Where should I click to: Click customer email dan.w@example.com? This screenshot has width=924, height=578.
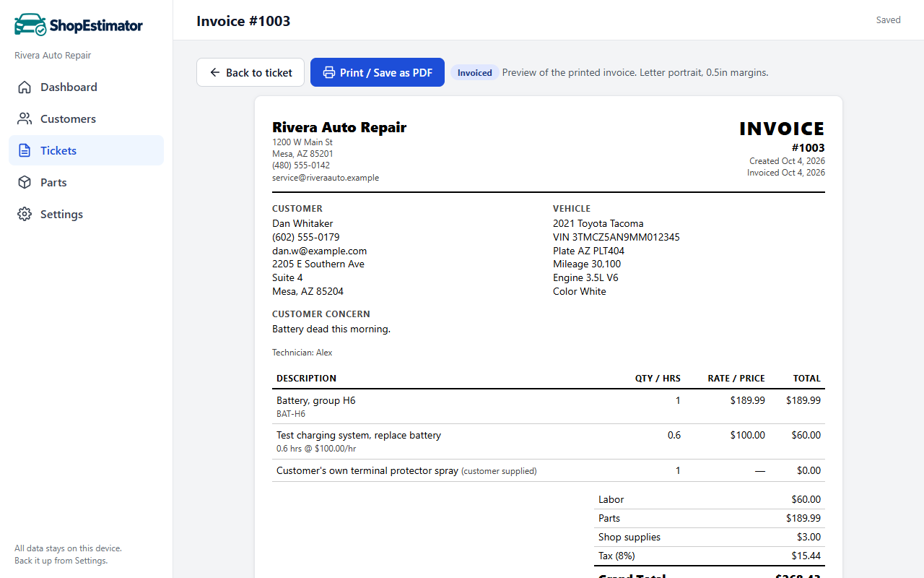[319, 251]
